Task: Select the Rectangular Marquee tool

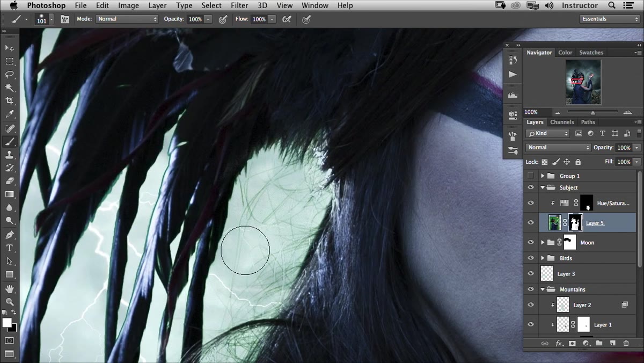Action: pyautogui.click(x=10, y=62)
